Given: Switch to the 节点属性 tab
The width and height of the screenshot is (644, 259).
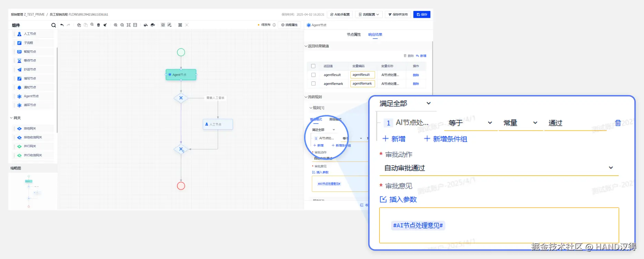Looking at the screenshot, I should (354, 34).
